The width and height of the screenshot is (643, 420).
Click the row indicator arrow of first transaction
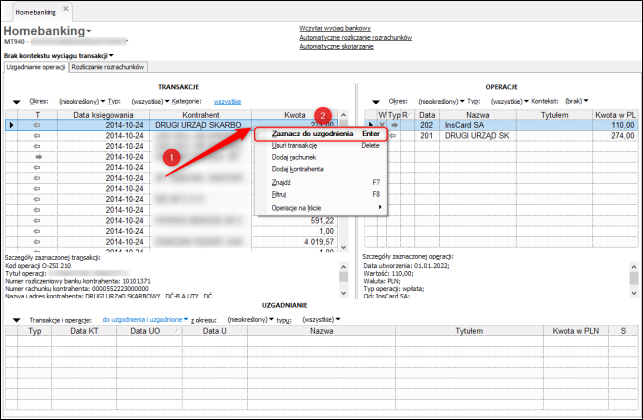(x=11, y=125)
